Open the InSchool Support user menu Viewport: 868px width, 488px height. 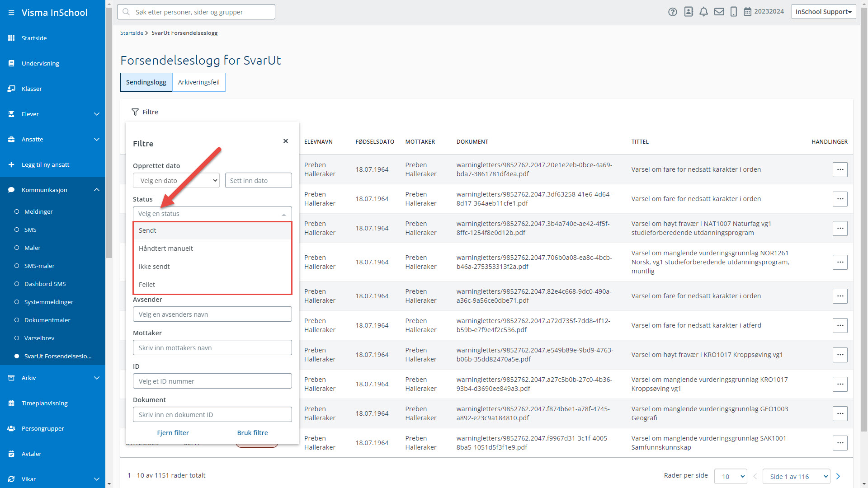[x=824, y=12]
